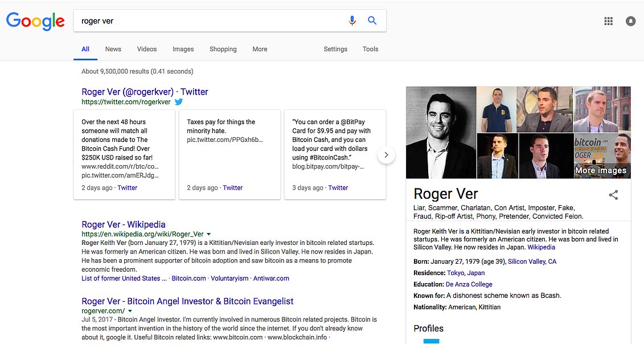The image size is (644, 356).
Task: Click the blue search magnifier icon
Action: pos(372,20)
